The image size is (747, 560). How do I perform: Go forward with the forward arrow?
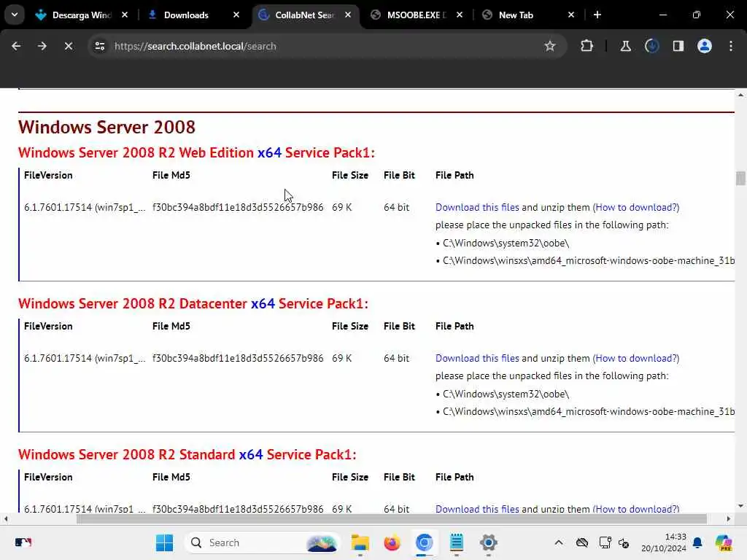click(42, 46)
